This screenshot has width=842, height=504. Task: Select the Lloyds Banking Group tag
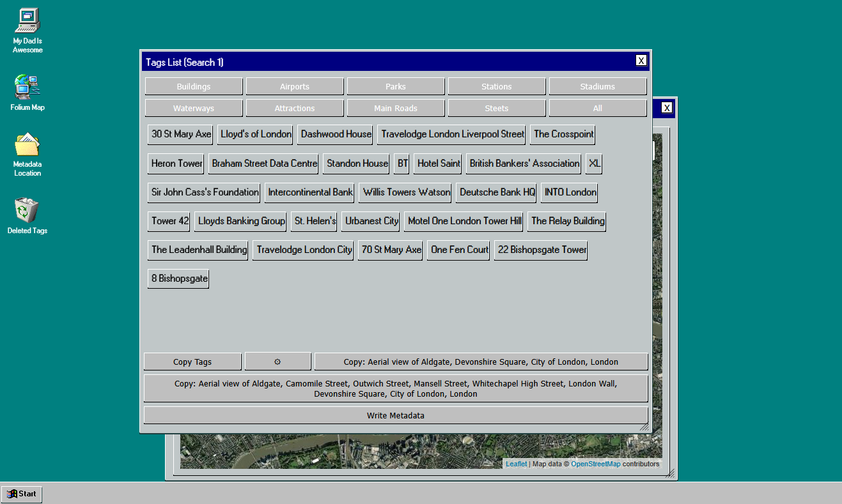tap(241, 221)
